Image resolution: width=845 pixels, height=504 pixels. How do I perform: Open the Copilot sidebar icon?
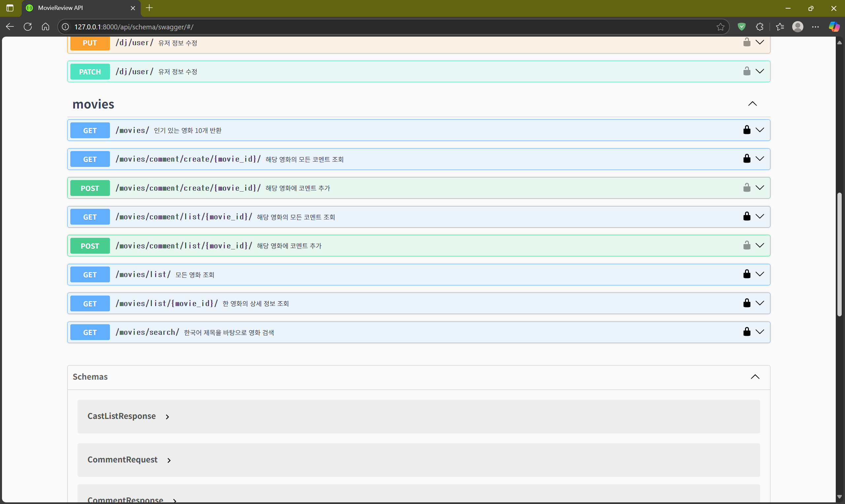[834, 27]
